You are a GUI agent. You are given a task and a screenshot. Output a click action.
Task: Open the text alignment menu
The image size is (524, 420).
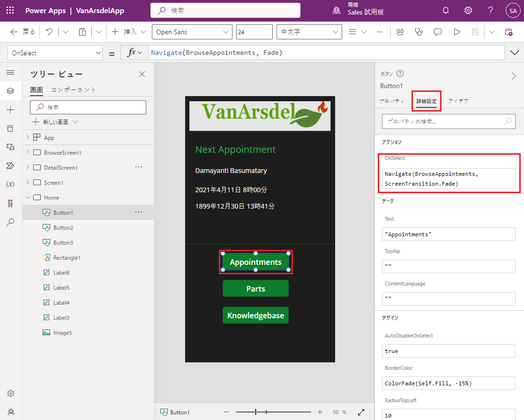point(357,32)
